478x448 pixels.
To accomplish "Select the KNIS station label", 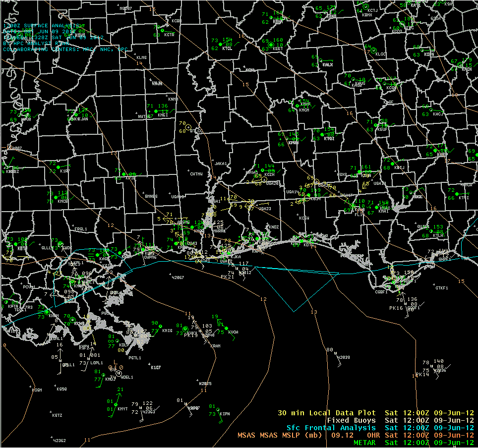I will (168, 331).
